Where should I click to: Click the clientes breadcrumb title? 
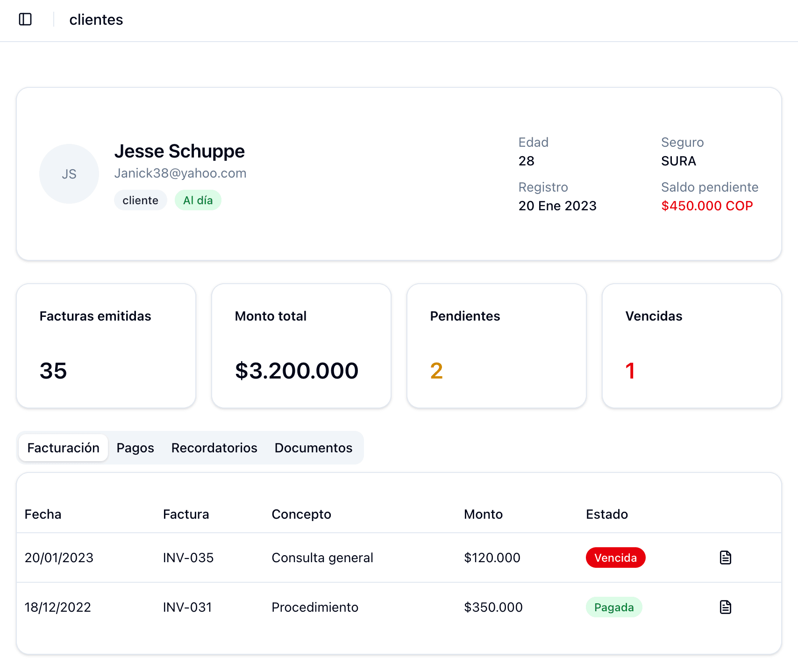[x=96, y=20]
